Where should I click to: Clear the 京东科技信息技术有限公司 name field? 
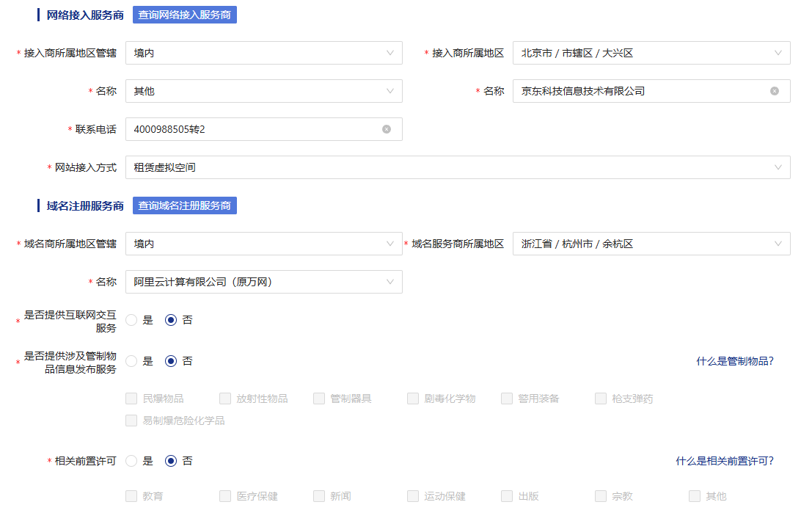[x=775, y=91]
